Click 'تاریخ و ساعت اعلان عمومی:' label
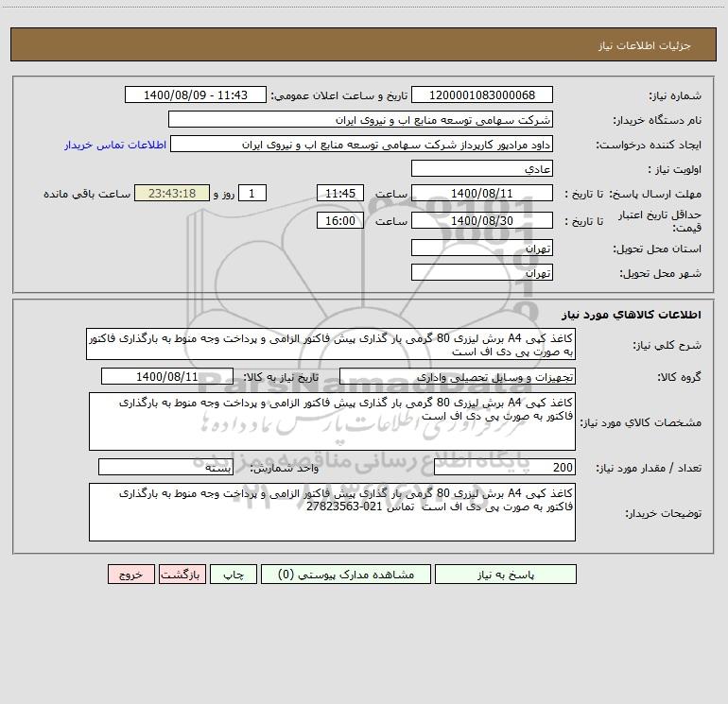The image size is (728, 704). [x=339, y=95]
